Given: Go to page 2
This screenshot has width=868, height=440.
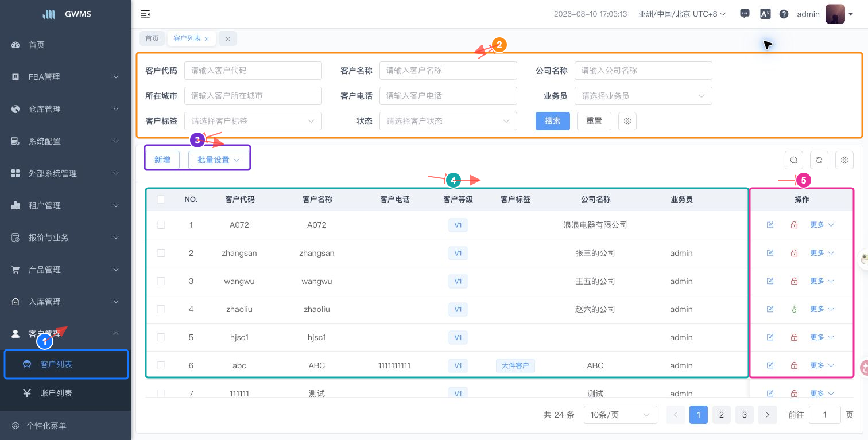Looking at the screenshot, I should click(x=722, y=415).
